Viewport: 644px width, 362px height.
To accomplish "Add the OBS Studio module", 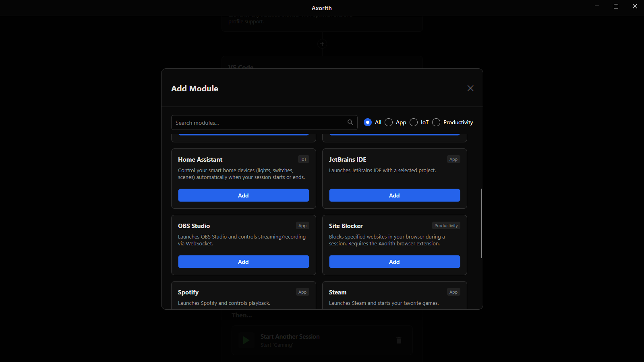I will pos(243,262).
